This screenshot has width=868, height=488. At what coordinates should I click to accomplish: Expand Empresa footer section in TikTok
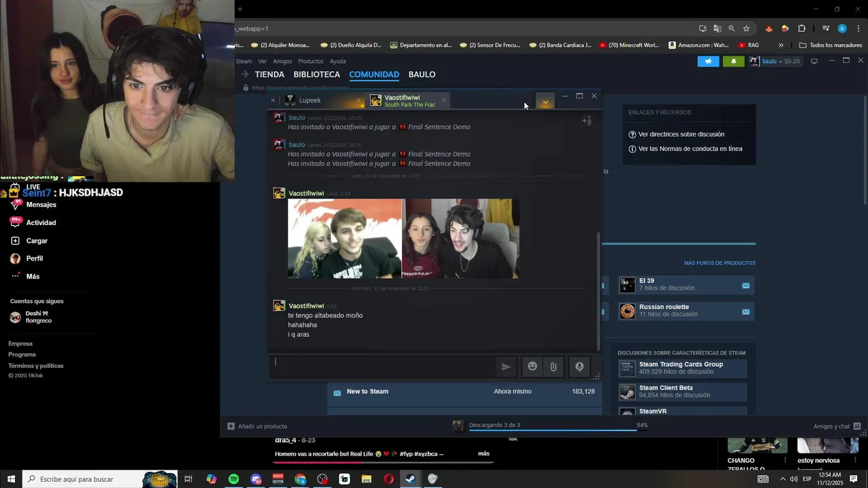coord(20,344)
